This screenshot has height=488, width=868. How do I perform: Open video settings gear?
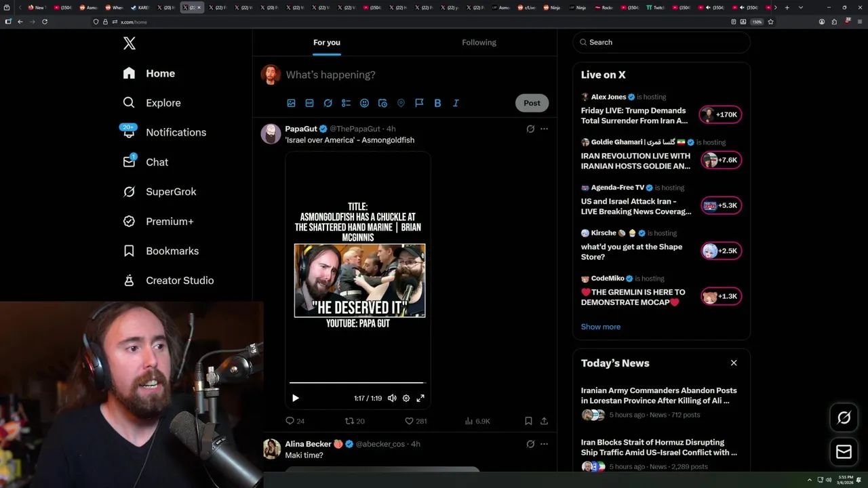pos(406,399)
